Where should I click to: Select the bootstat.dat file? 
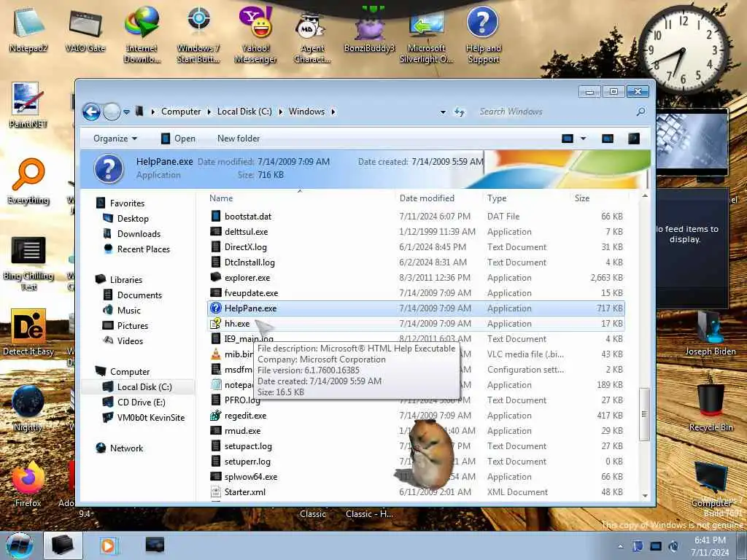[x=416, y=216]
